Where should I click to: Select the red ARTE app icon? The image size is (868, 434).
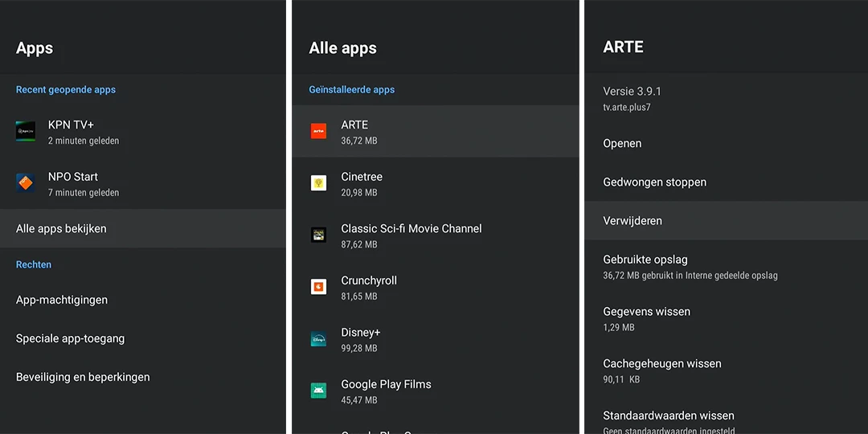tap(319, 132)
